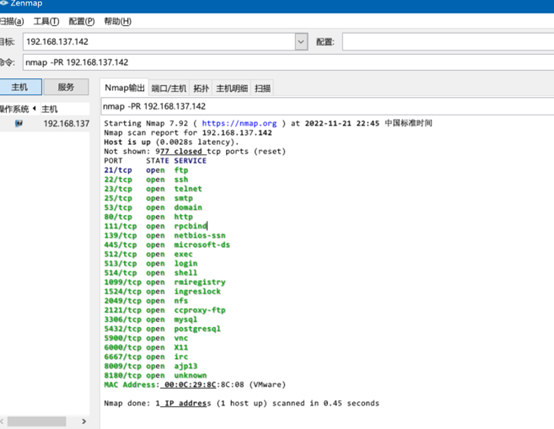Click the 1524/tcp ingreslock line
Viewport: 554px width, 429px height.
point(162,292)
